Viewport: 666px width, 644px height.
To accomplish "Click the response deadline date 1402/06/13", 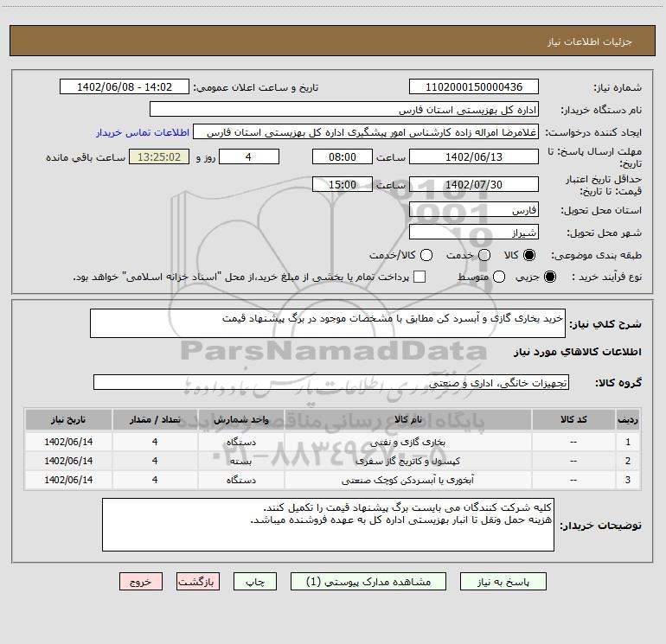I will point(474,156).
